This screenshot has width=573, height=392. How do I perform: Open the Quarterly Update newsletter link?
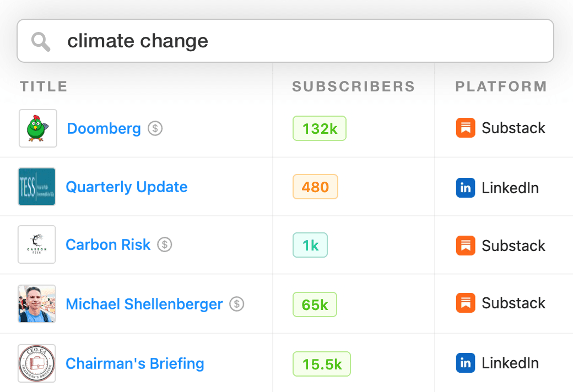pos(127,187)
